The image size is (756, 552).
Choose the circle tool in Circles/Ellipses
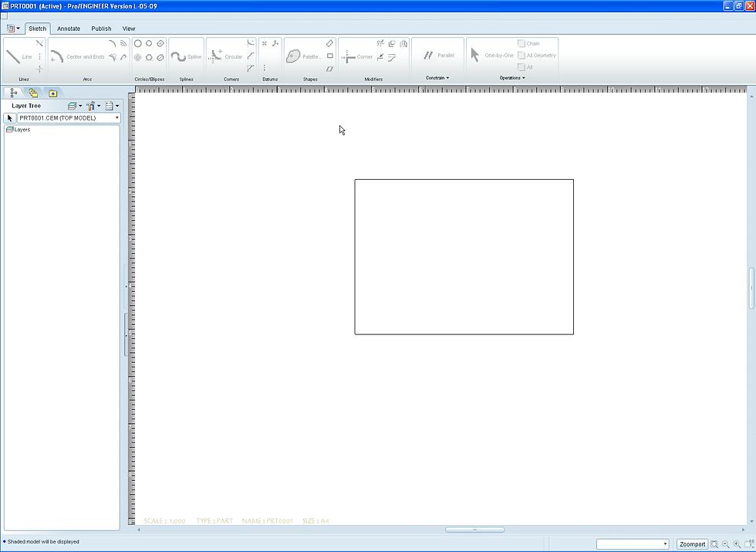tap(137, 43)
